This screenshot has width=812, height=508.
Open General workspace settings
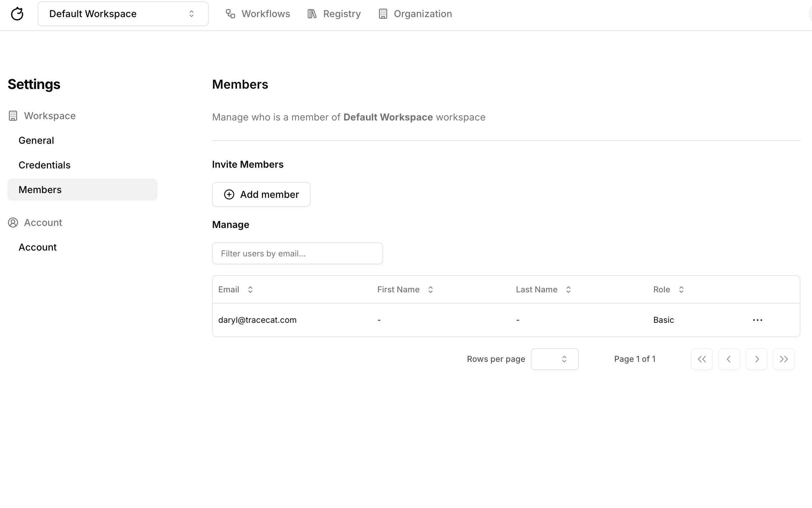pyautogui.click(x=36, y=140)
